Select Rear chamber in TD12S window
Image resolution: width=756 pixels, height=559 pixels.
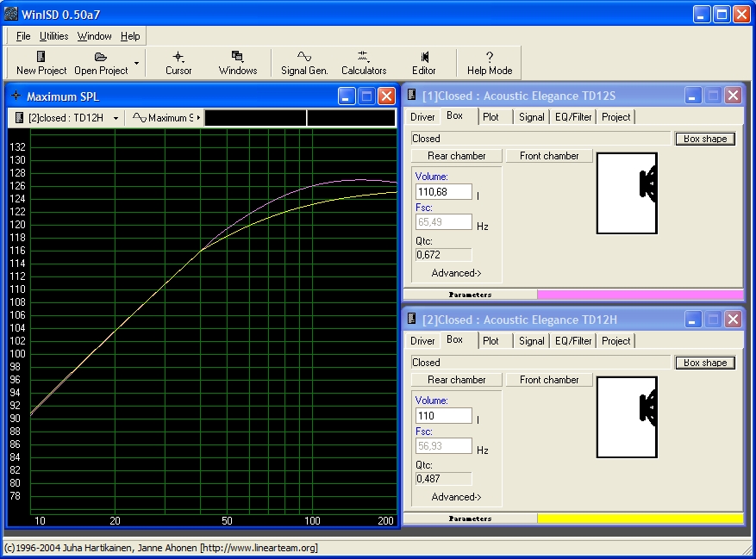click(x=457, y=156)
